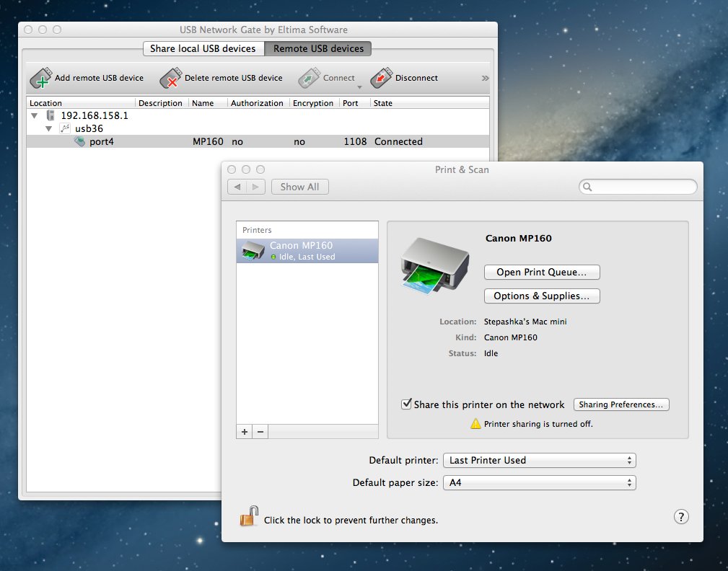Go forward in Print & Scan preferences
Viewport: 728px width, 571px height.
pos(256,187)
